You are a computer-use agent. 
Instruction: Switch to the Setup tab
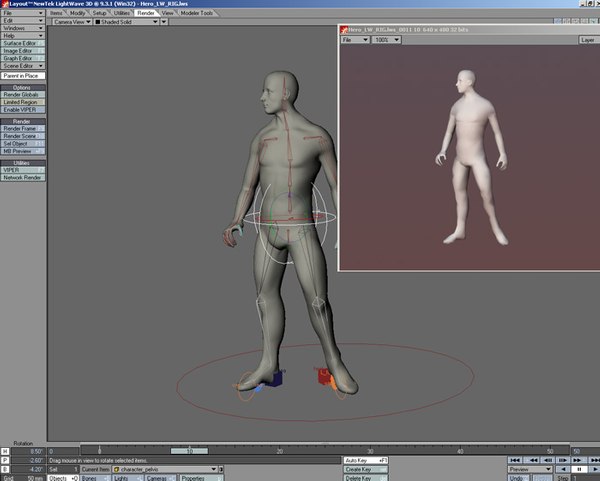click(x=99, y=13)
